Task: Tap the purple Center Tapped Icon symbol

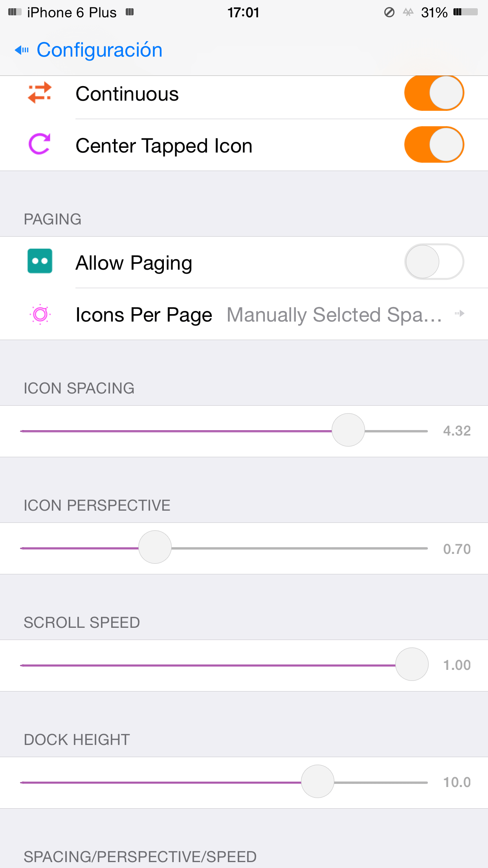Action: click(x=40, y=144)
